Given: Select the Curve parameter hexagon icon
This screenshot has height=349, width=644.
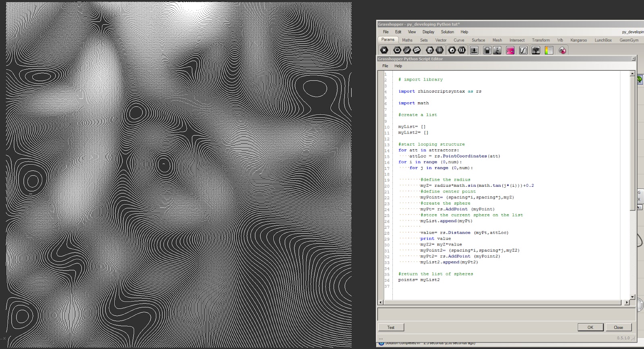Looking at the screenshot, I should point(407,50).
